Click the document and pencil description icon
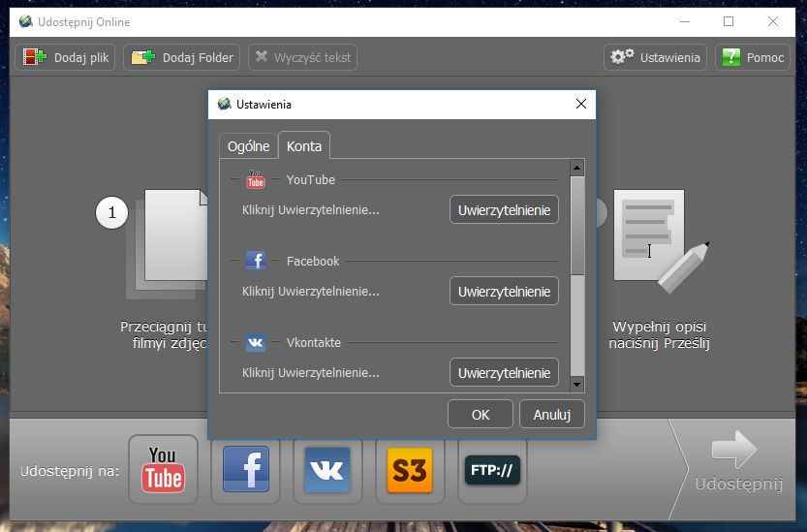The width and height of the screenshot is (807, 532). click(661, 241)
